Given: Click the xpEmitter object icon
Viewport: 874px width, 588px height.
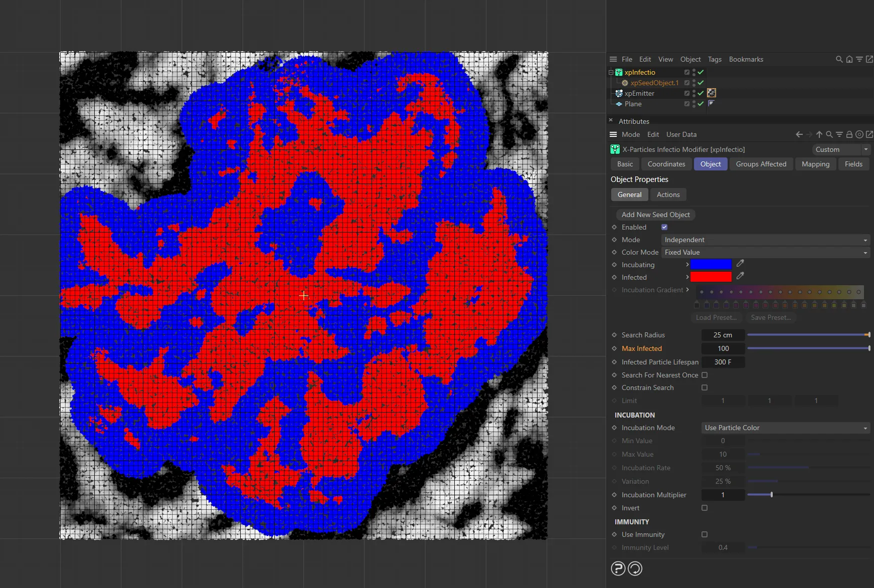Looking at the screenshot, I should [x=618, y=93].
